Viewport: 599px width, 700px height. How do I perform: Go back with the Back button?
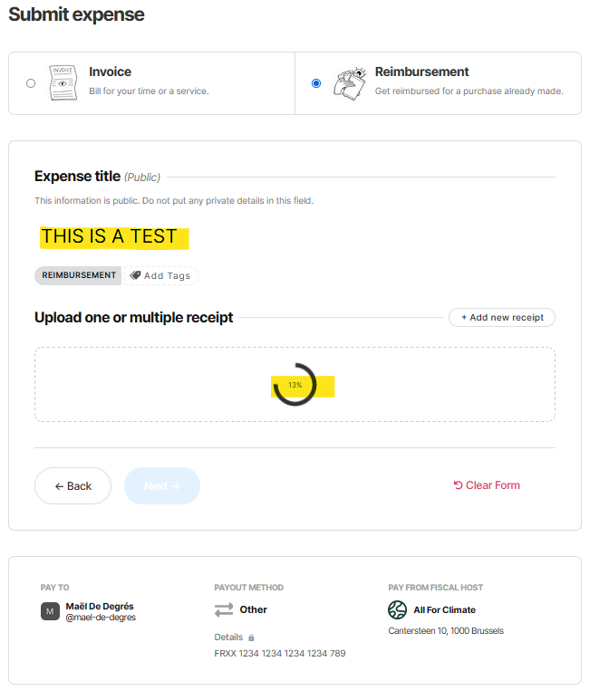(x=72, y=486)
